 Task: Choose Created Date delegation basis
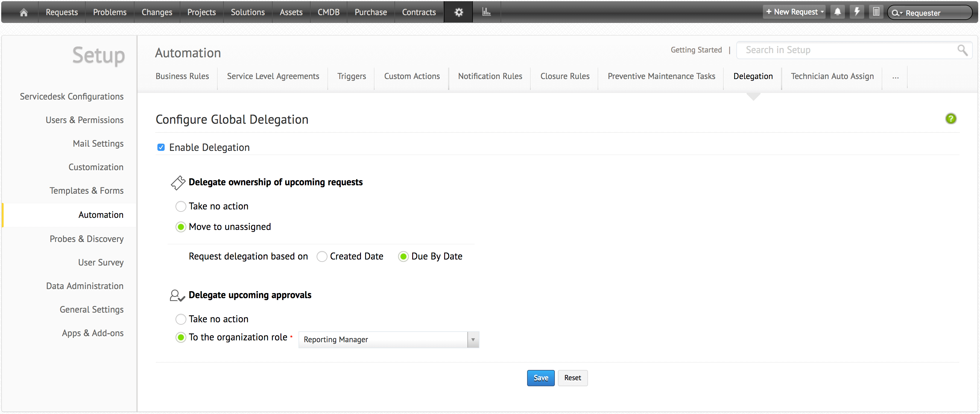click(x=322, y=257)
